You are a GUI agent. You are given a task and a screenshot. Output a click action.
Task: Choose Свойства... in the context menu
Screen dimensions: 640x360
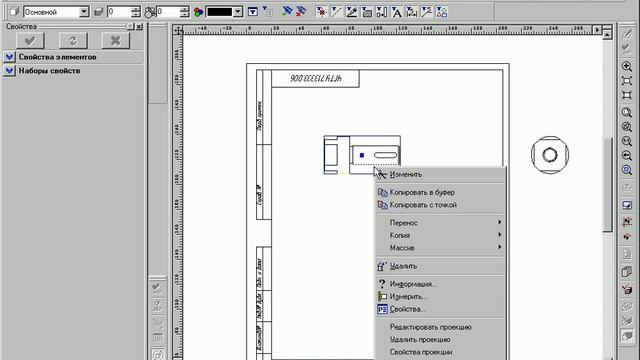click(x=440, y=309)
